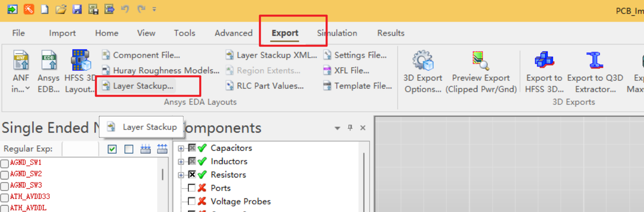This screenshot has width=644, height=212.
Task: Select the Voltage Probes tree label
Action: point(241,201)
